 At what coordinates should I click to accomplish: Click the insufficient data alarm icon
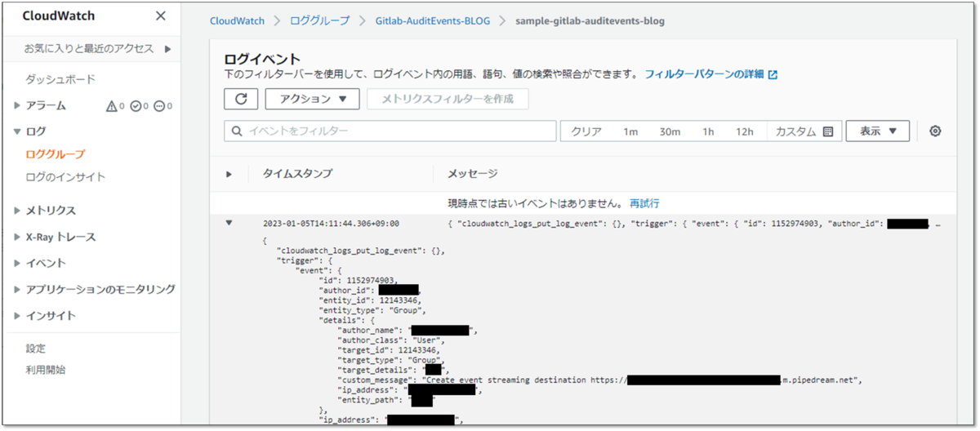pos(158,106)
